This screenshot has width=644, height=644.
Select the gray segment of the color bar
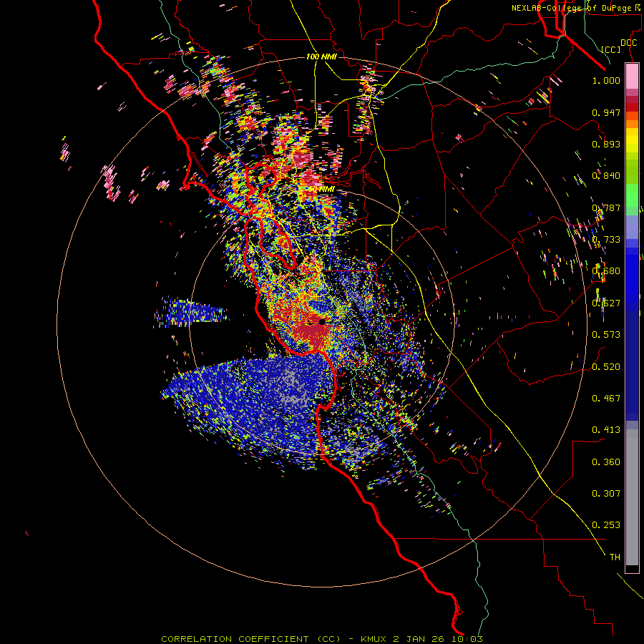(632, 497)
